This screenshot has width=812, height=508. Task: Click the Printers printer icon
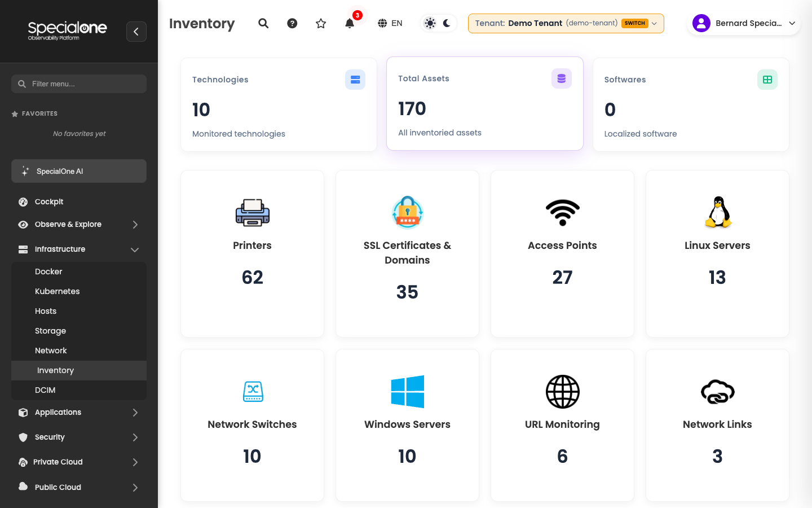[253, 213]
